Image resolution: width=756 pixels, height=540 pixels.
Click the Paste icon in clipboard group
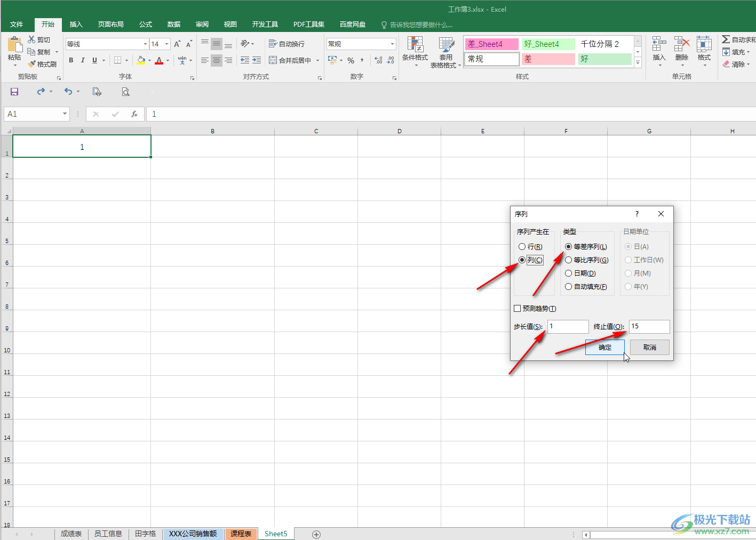tap(14, 45)
